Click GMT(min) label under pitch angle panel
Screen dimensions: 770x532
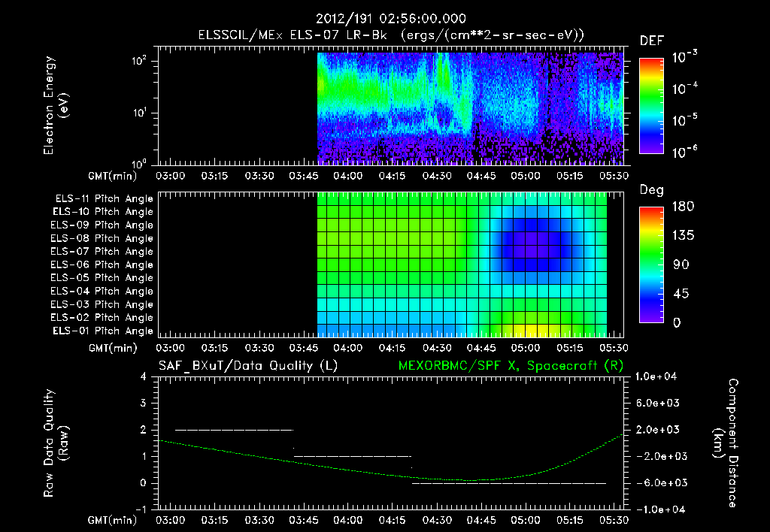point(113,348)
